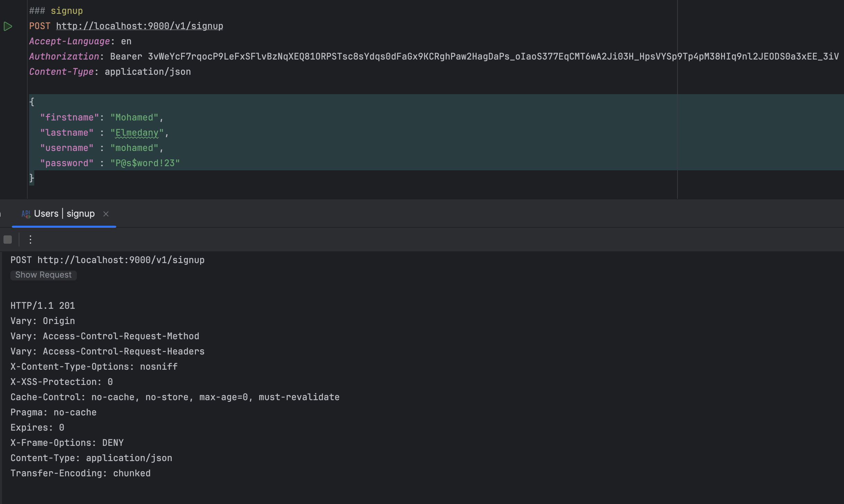Screen dimensions: 844x504
Task: Click the stop square button in run toolbar
Action: point(8,240)
